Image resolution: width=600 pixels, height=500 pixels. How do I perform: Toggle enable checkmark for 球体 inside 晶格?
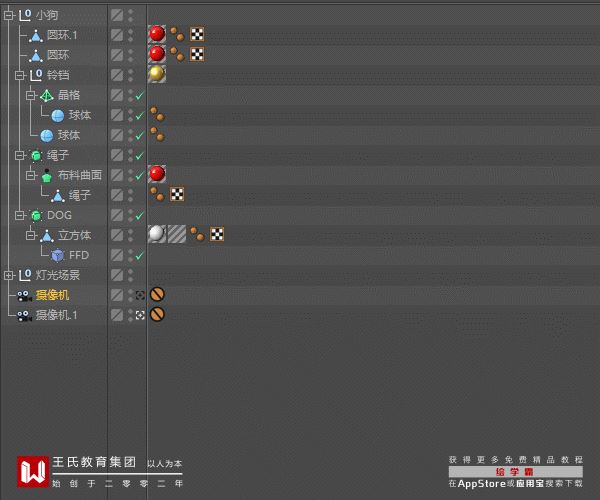[x=140, y=116]
